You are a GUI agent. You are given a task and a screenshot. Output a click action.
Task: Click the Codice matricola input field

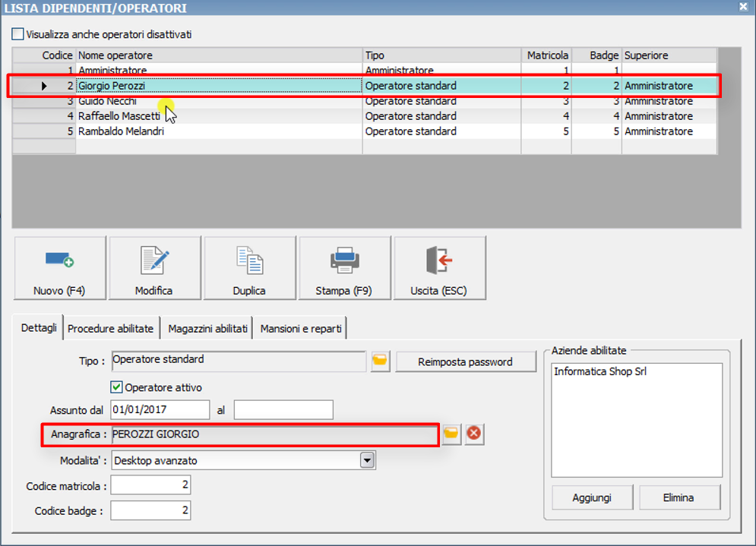pyautogui.click(x=150, y=485)
